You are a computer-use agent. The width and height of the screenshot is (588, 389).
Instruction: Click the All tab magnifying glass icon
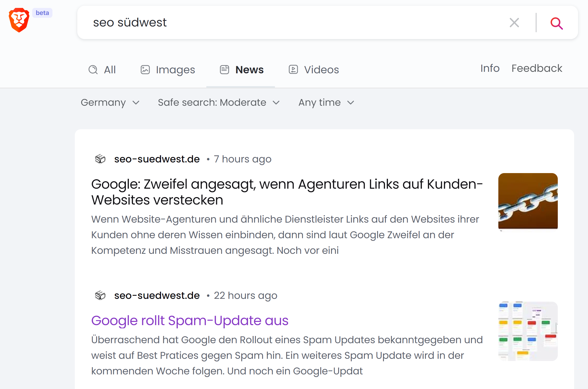coord(93,70)
